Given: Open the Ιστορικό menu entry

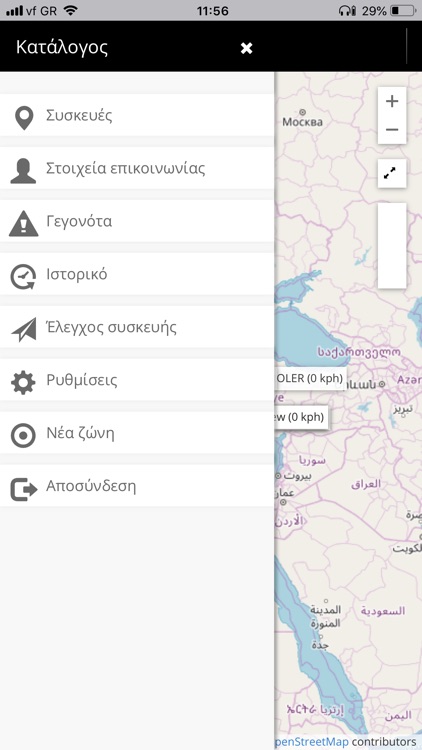Looking at the screenshot, I should tap(137, 275).
